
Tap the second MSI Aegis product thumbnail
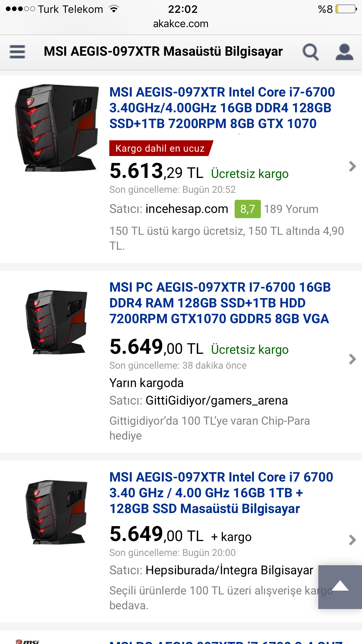[x=57, y=322]
